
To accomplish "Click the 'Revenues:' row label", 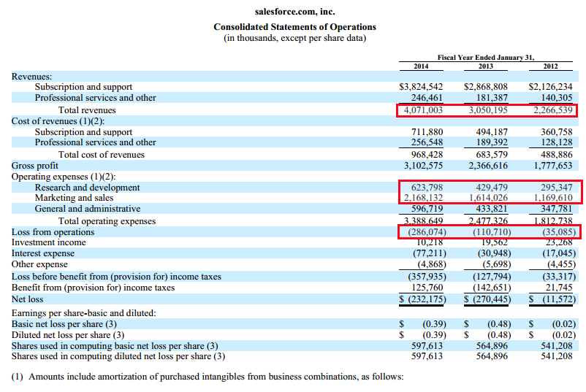I will coord(31,77).
